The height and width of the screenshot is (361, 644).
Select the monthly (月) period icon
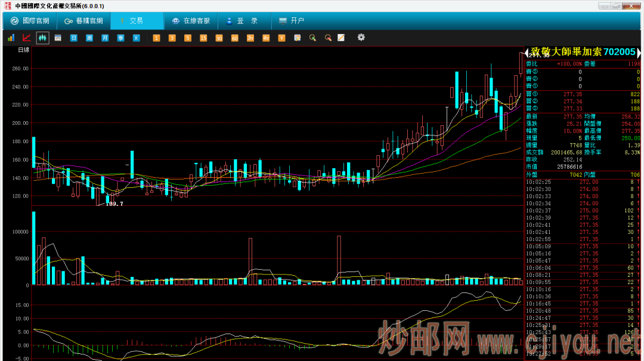[x=105, y=38]
